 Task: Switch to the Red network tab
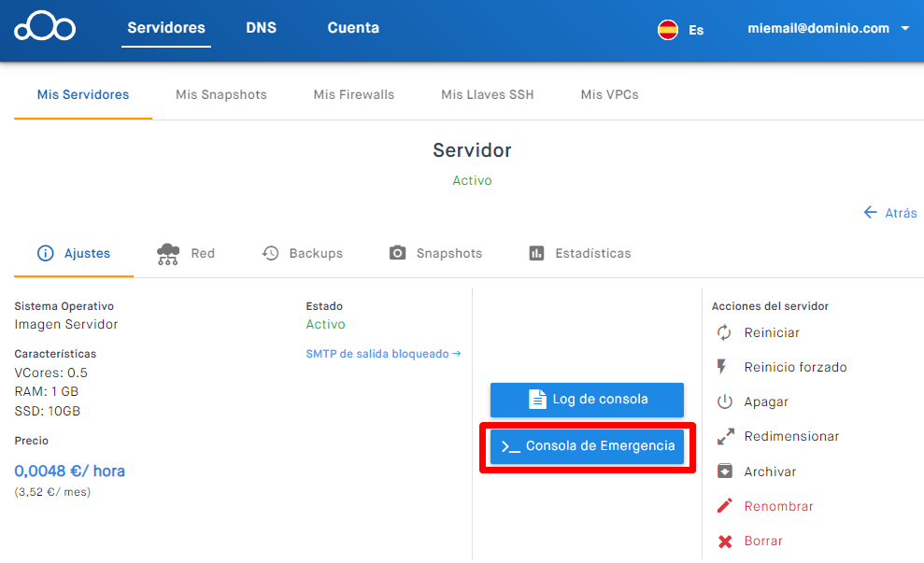click(186, 253)
